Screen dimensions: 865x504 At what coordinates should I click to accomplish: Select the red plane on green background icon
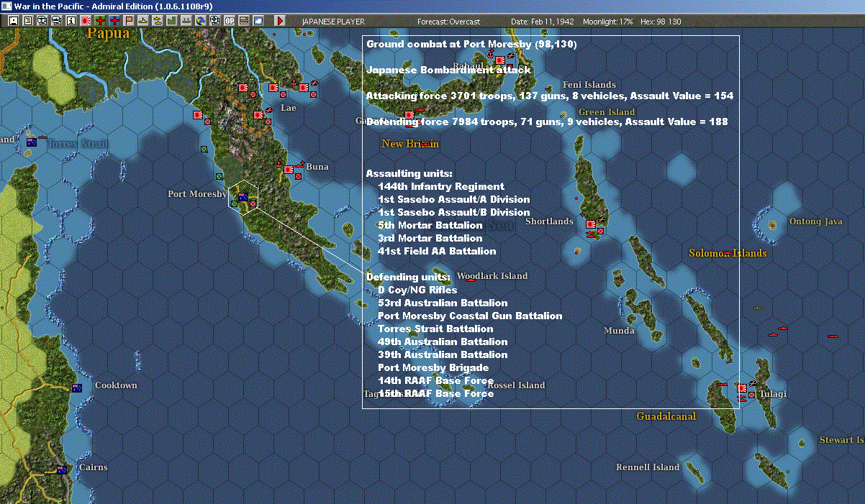[100, 21]
